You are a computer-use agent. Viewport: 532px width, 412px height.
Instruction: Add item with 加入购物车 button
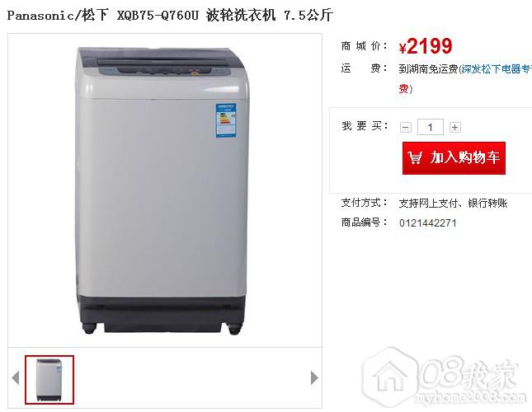454,158
